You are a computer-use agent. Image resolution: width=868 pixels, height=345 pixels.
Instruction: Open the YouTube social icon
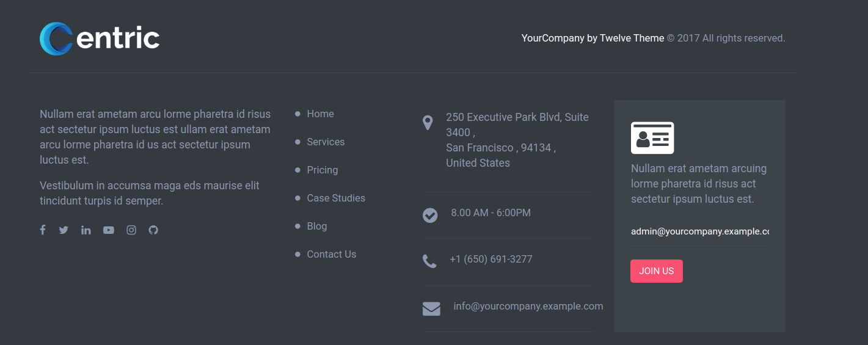(x=109, y=230)
